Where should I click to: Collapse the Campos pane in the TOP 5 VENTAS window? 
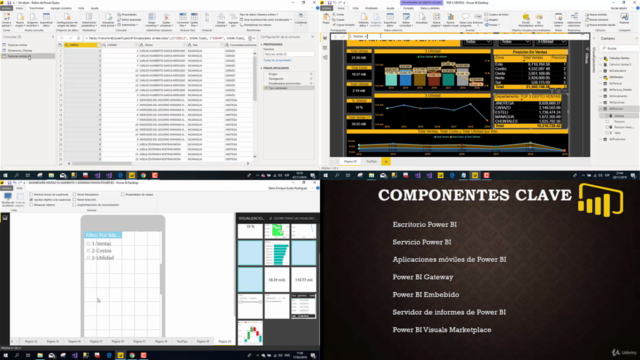(637, 38)
